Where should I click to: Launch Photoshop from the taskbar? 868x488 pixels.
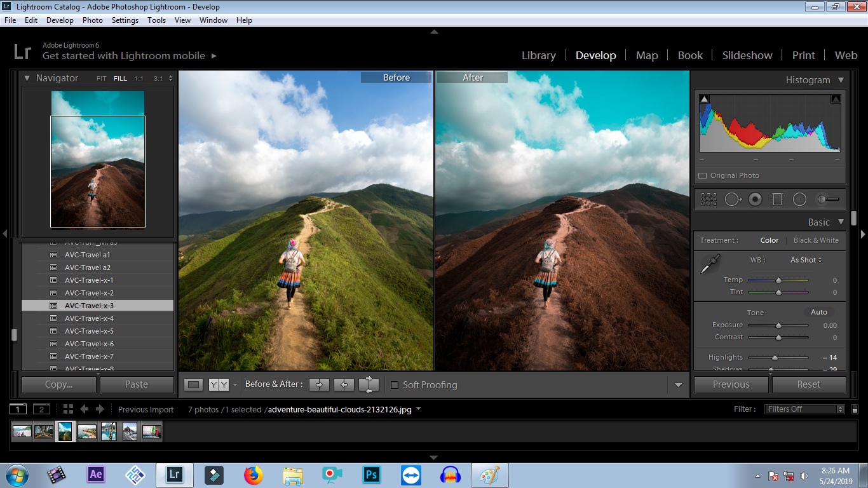tap(371, 475)
